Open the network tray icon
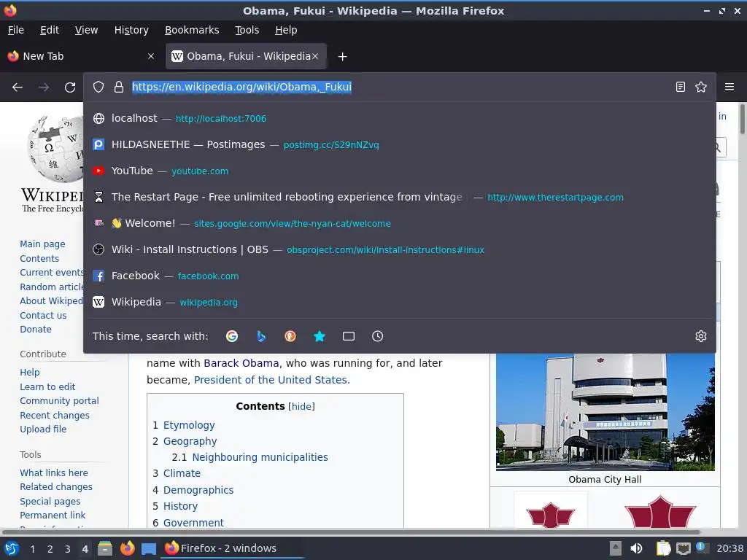The image size is (747, 560). click(683, 548)
